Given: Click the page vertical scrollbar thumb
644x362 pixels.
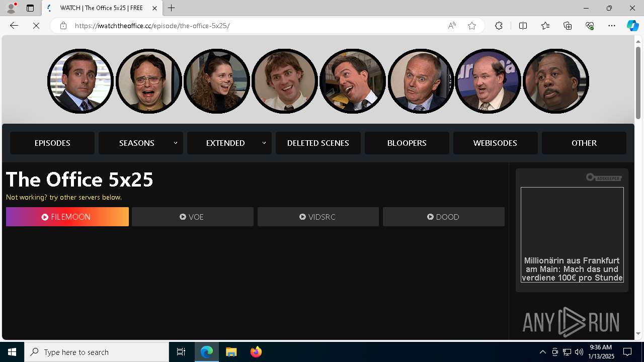Looking at the screenshot, I should pos(638,83).
